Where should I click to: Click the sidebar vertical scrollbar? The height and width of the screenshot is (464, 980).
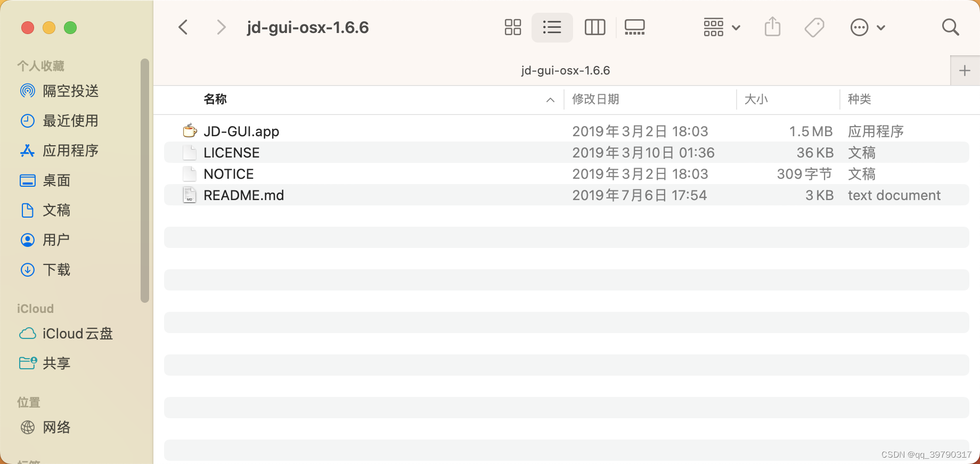144,180
